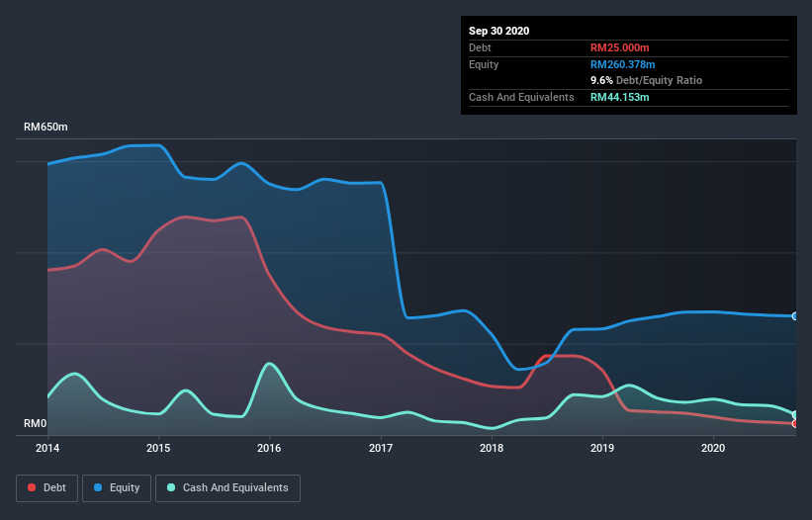The image size is (812, 520).
Task: Click the RM650m y-axis label
Action: [45, 127]
